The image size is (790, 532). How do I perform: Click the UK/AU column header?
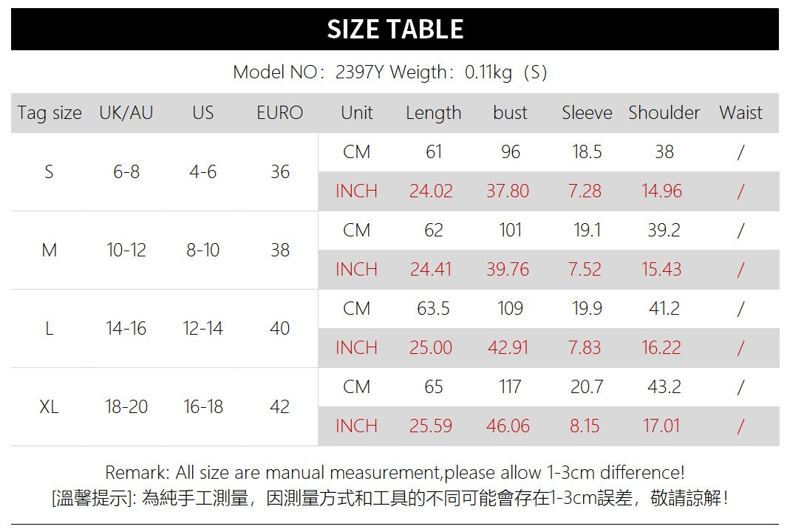(x=126, y=113)
